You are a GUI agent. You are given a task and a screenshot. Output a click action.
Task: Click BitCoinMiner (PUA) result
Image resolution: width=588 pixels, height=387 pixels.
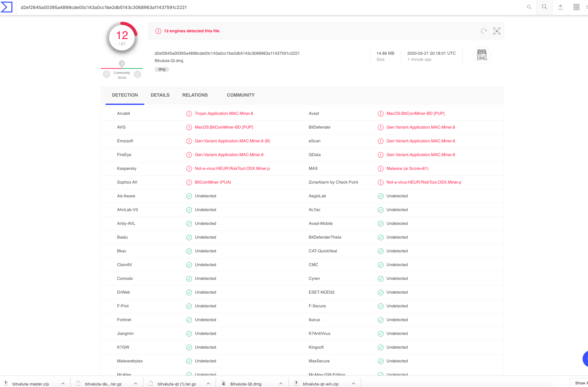pos(213,182)
